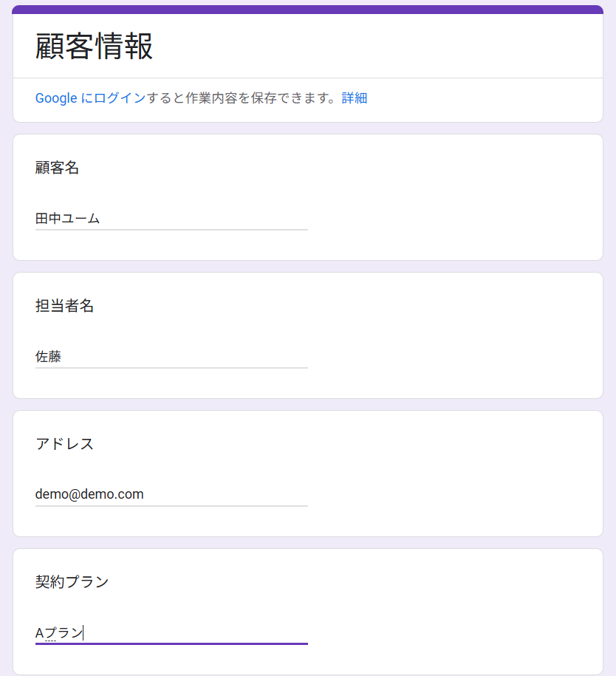
Task: Focus the 顧客名 text field
Action: (x=171, y=219)
